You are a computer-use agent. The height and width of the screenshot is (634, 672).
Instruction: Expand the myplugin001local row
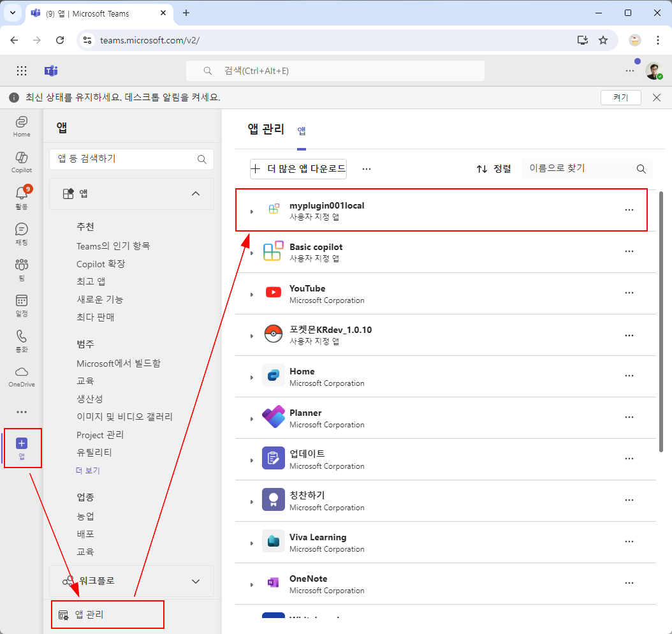tap(252, 211)
